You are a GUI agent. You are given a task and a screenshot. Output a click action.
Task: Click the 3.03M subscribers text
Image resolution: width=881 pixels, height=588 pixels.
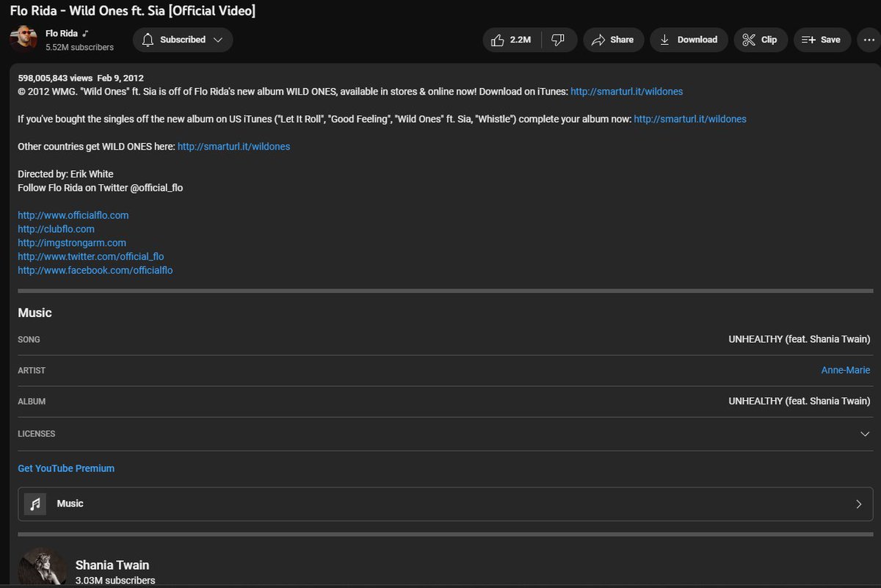tap(115, 581)
